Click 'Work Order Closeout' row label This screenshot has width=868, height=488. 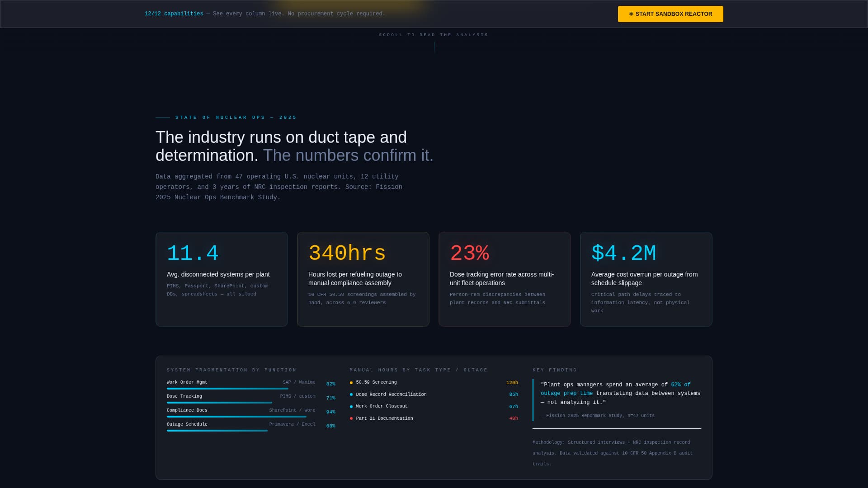(382, 406)
